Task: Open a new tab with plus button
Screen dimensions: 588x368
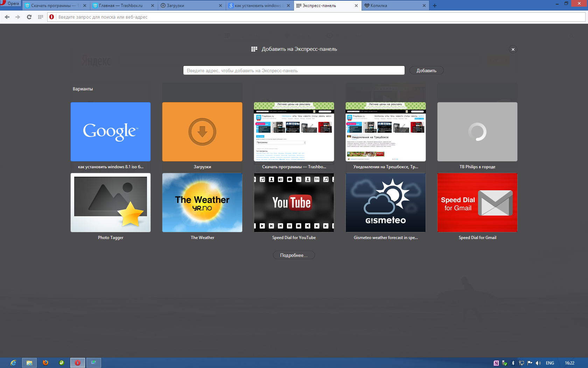Action: tap(435, 6)
